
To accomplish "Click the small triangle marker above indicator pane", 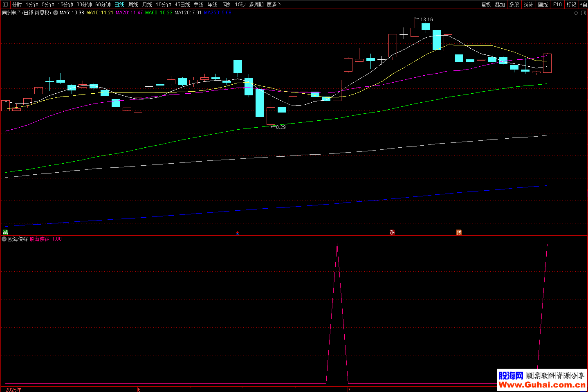I will 237,233.
